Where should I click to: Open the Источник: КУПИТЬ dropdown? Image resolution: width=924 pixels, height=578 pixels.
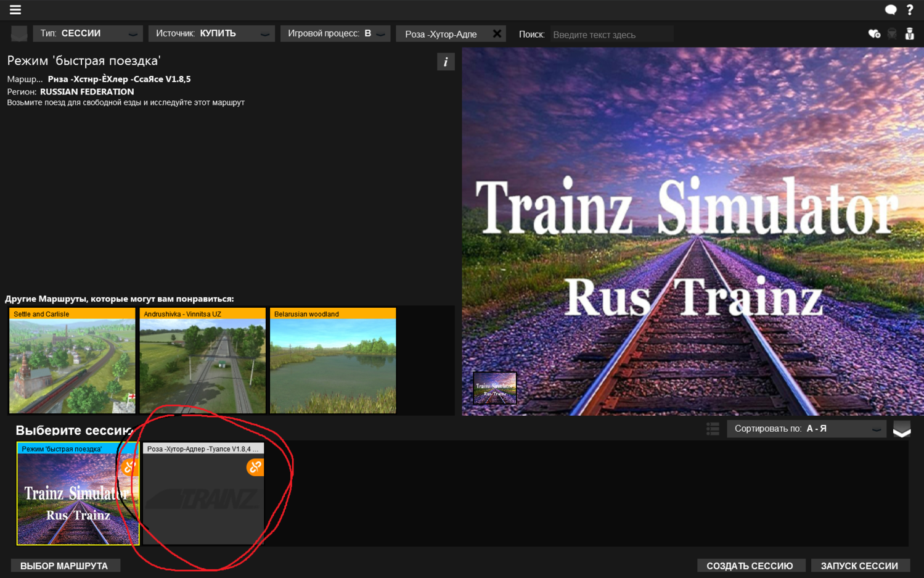[x=211, y=34]
